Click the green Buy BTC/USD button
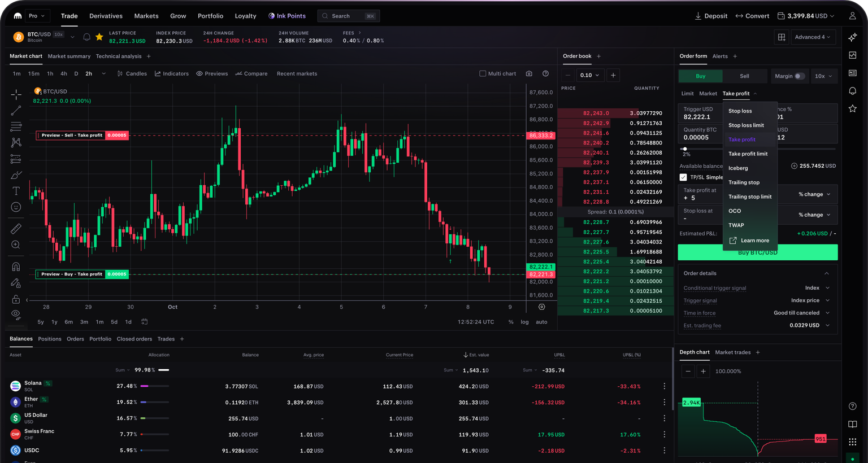This screenshot has height=463, width=868. pyautogui.click(x=757, y=252)
